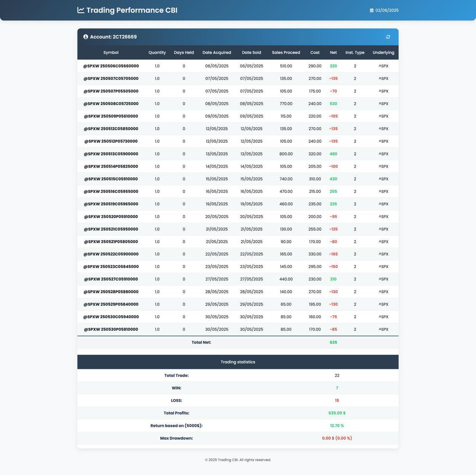
Task: Click the Account: 2CT26669 label
Action: pos(113,37)
